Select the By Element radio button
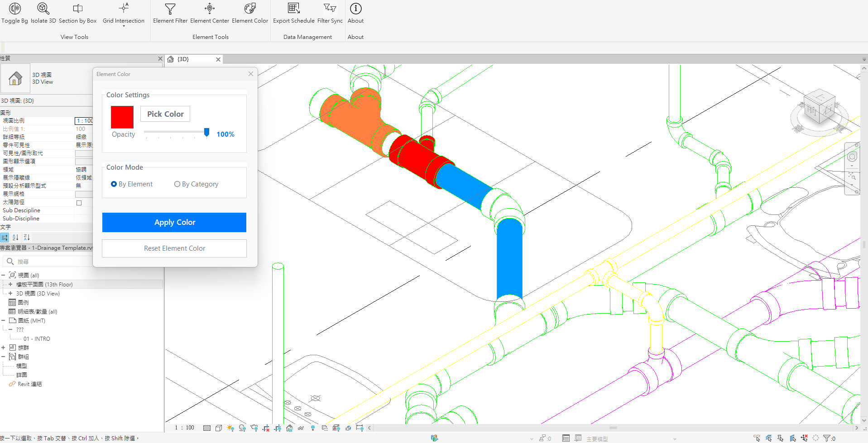The height and width of the screenshot is (443, 868). [114, 184]
